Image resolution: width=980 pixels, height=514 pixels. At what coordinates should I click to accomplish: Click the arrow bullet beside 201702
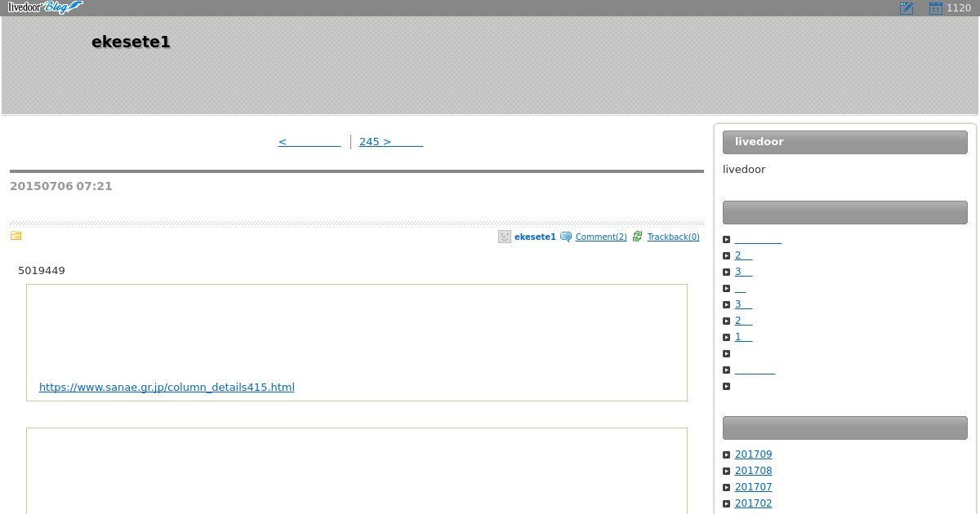coord(727,504)
